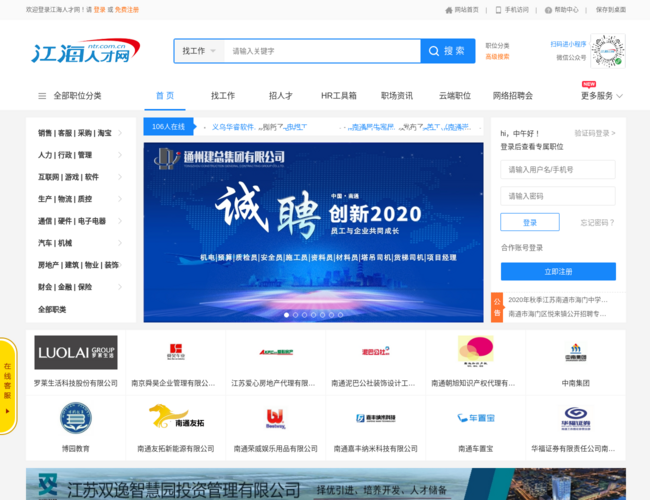Click the 免费注册 link at top
650x500 pixels.
pos(127,10)
